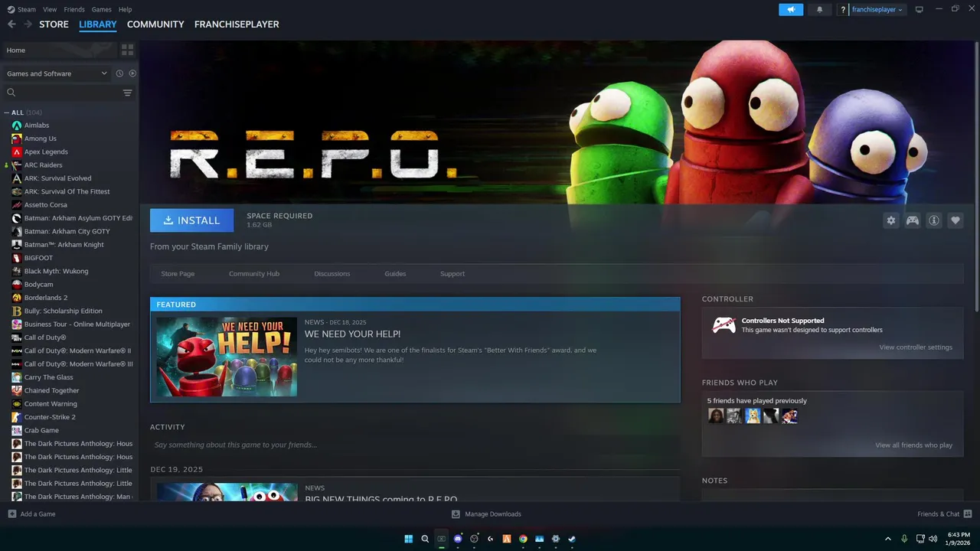Open the advanced filter options icon
This screenshot has width=980, height=551.
[x=127, y=93]
